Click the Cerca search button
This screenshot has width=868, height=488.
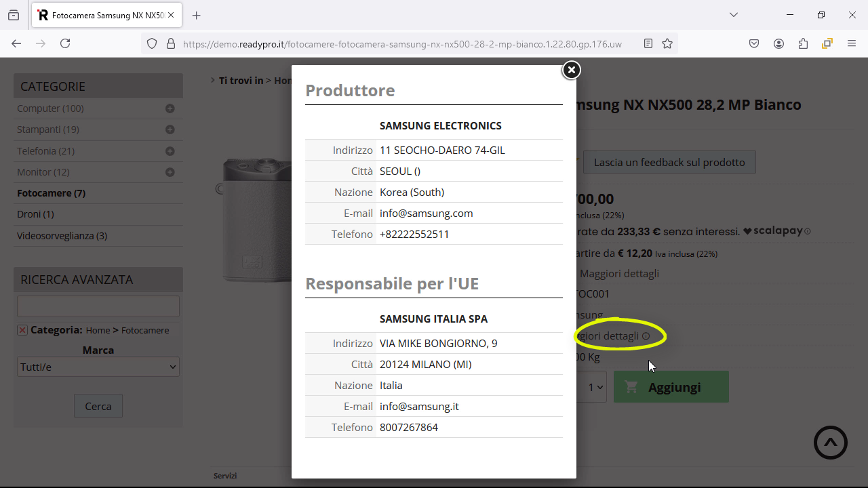[x=98, y=406]
